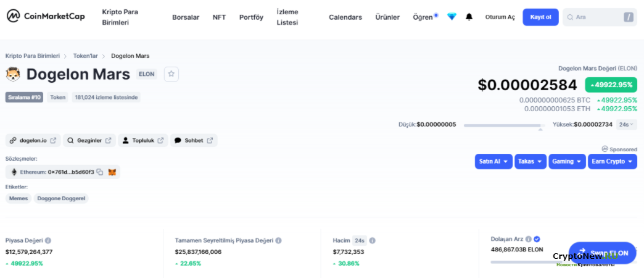The height and width of the screenshot is (278, 644).
Task: Click the Sıralama #10 badge
Action: click(x=24, y=98)
